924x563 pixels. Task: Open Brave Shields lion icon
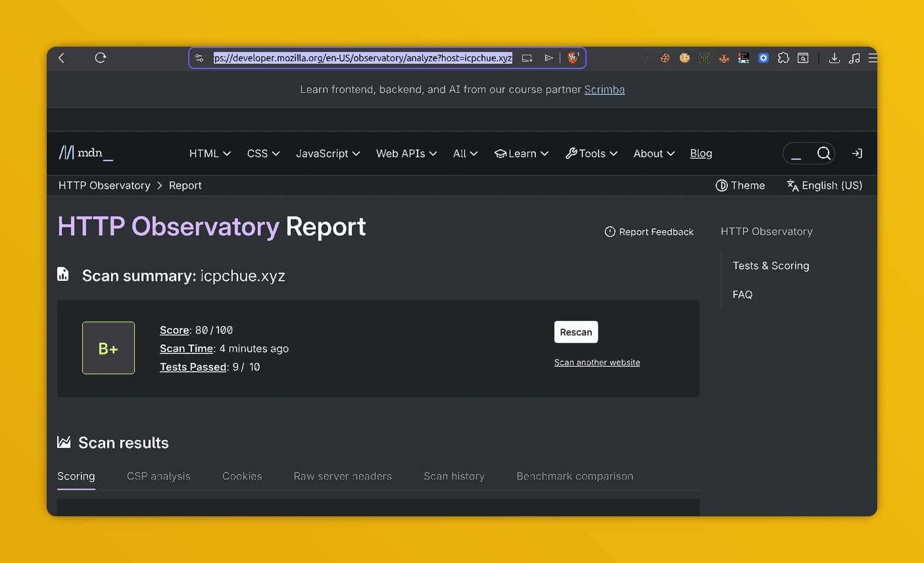pos(573,58)
